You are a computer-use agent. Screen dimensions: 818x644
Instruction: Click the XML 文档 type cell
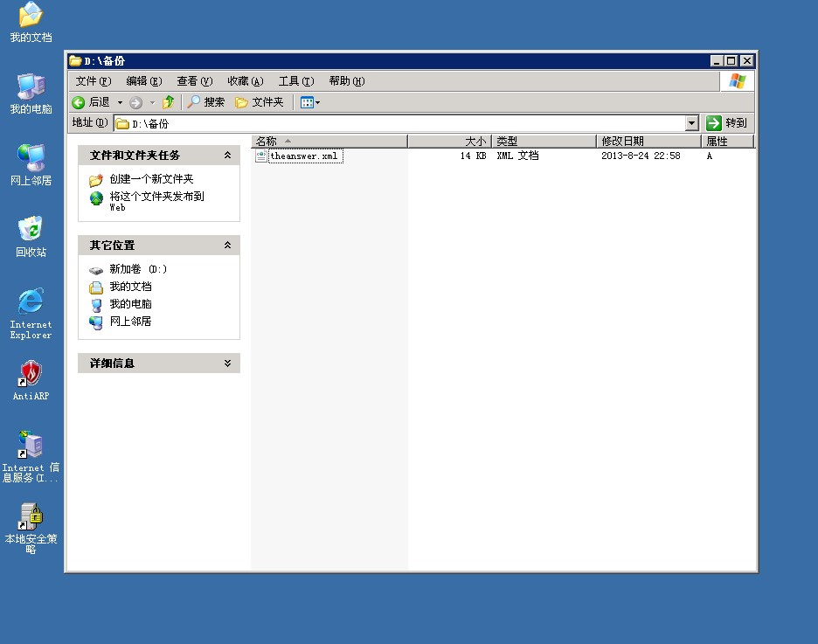(517, 156)
